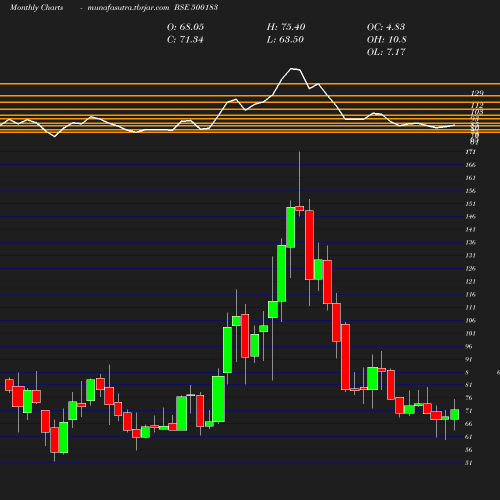Viewport: 500px width, 500px height.
Task: Click the 56 price axis label
Action: (469, 450)
